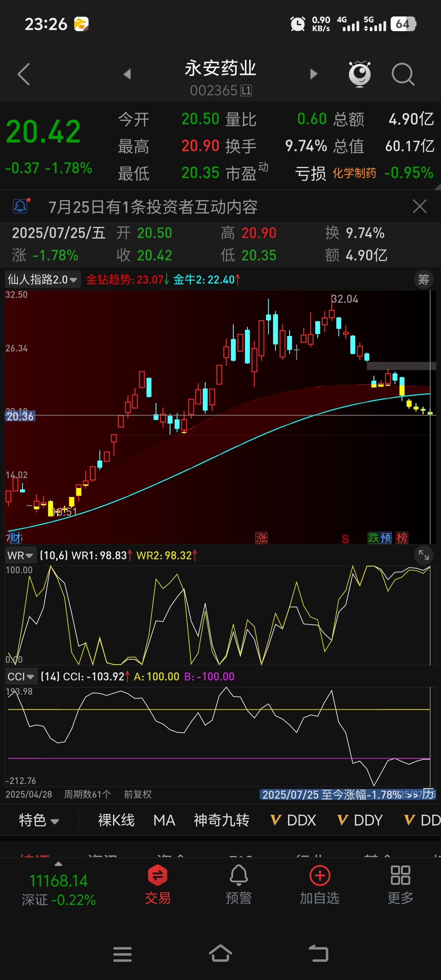Expand the 深证 index bar arrow

click(58, 864)
